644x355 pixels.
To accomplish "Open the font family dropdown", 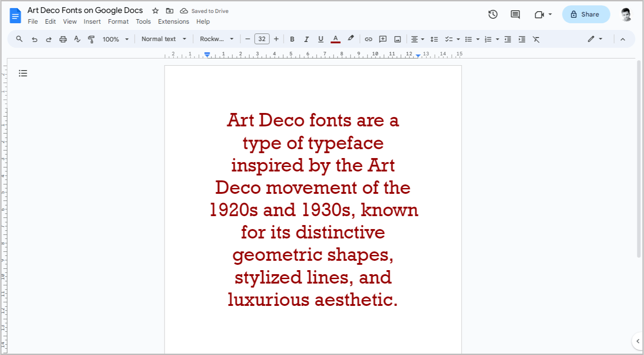I will tap(217, 39).
